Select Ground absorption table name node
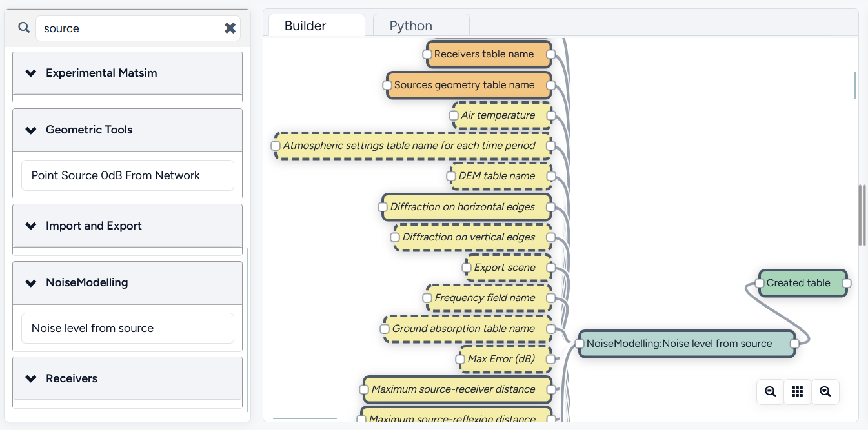 (x=467, y=329)
